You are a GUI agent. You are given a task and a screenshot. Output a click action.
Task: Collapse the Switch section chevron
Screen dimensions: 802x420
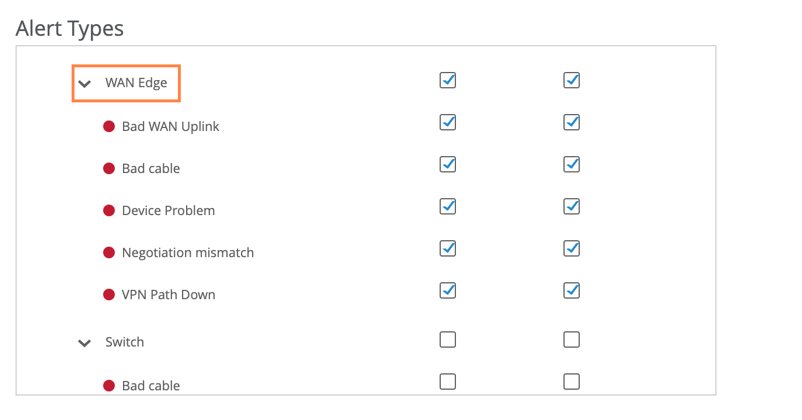86,343
